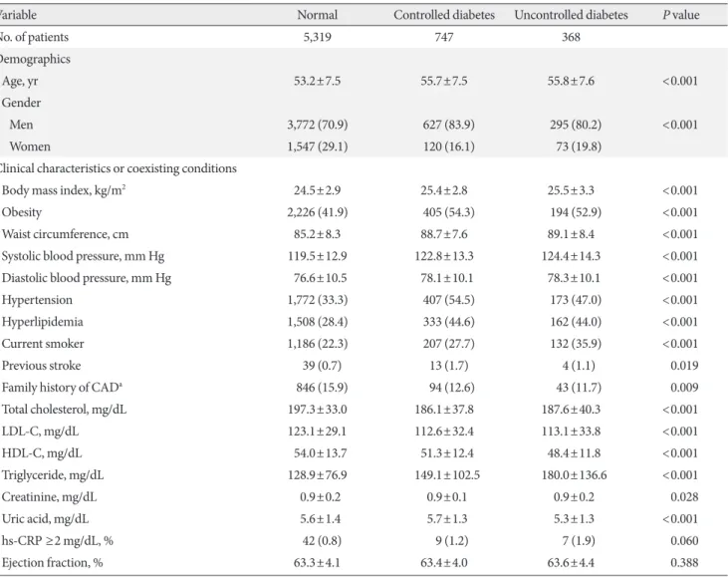
Task: Click the 'Uncontrolled diabetes' column header
Action: point(571,15)
